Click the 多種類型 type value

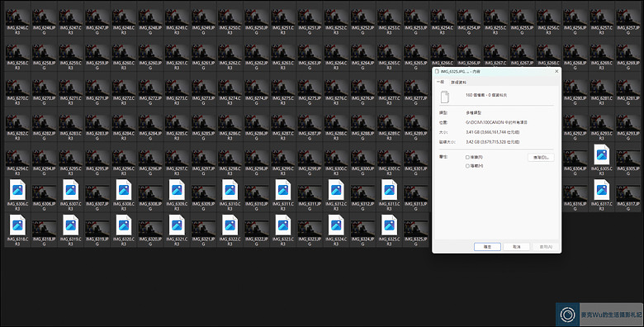[474, 112]
